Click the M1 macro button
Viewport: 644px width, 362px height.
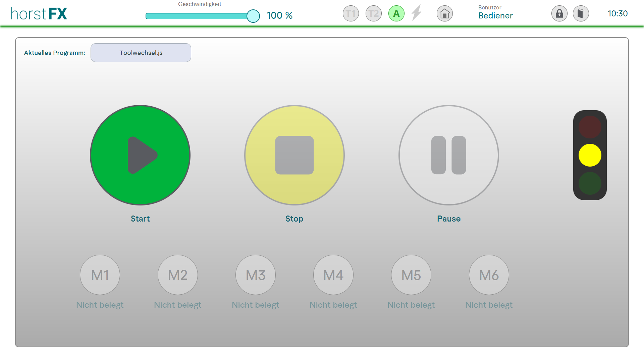pos(100,275)
